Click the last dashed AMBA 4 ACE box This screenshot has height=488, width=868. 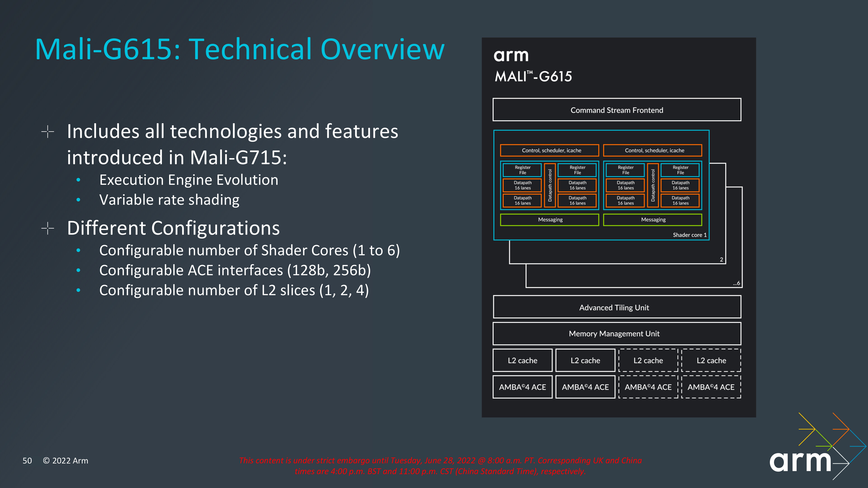click(711, 387)
